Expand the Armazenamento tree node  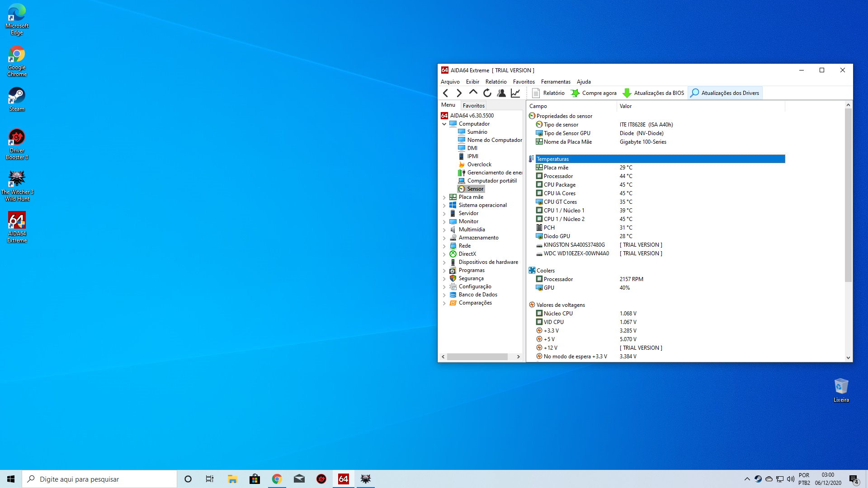444,238
